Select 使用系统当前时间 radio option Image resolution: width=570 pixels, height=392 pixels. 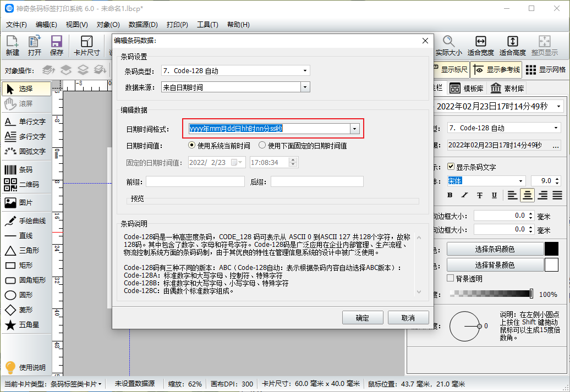pyautogui.click(x=192, y=146)
